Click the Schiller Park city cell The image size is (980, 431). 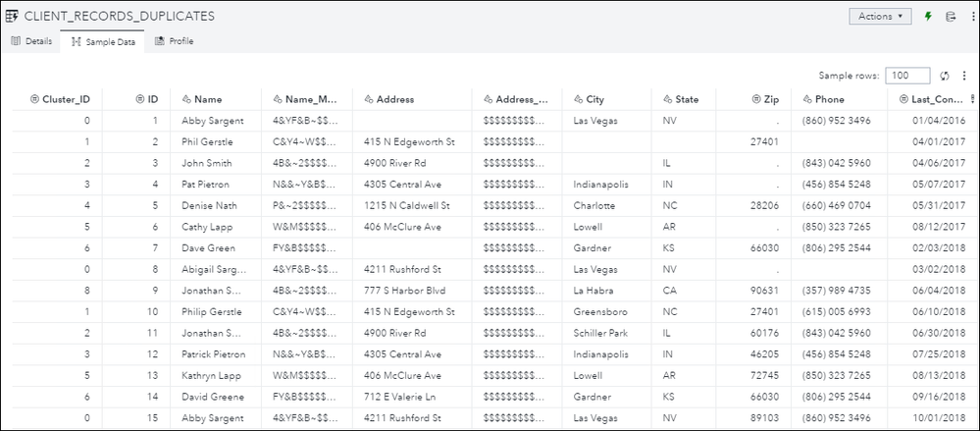click(x=607, y=334)
